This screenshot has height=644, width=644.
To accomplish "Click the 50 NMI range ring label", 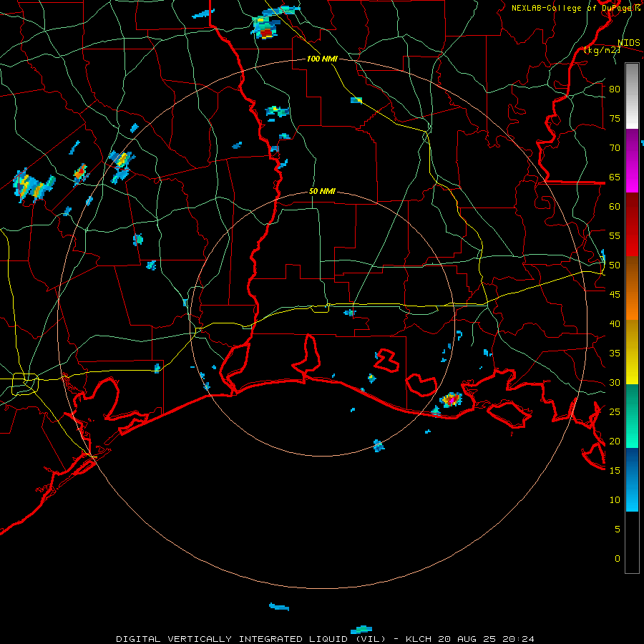I will (322, 191).
